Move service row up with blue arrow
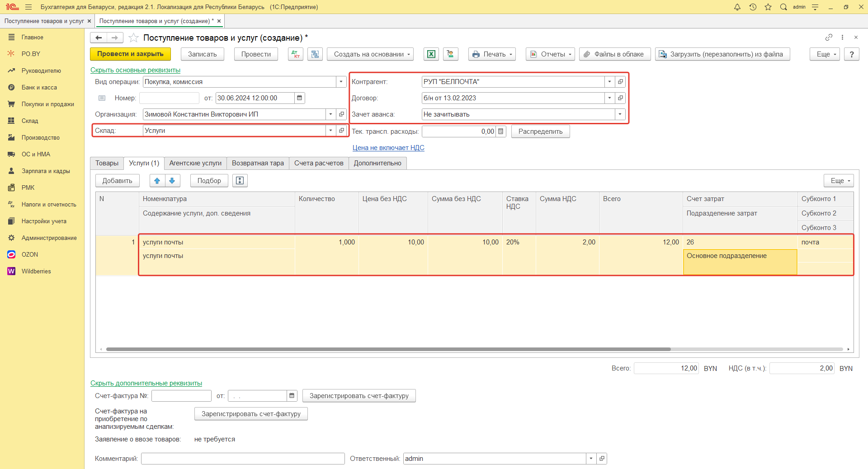Screen dimensions: 868x469 (157, 181)
